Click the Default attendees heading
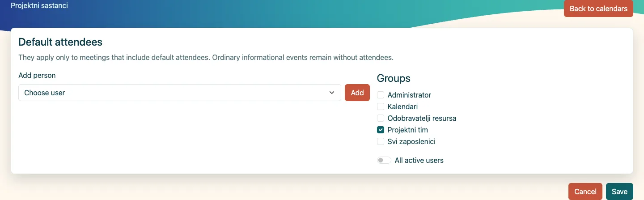Screen dimensions: 644x200 point(60,42)
